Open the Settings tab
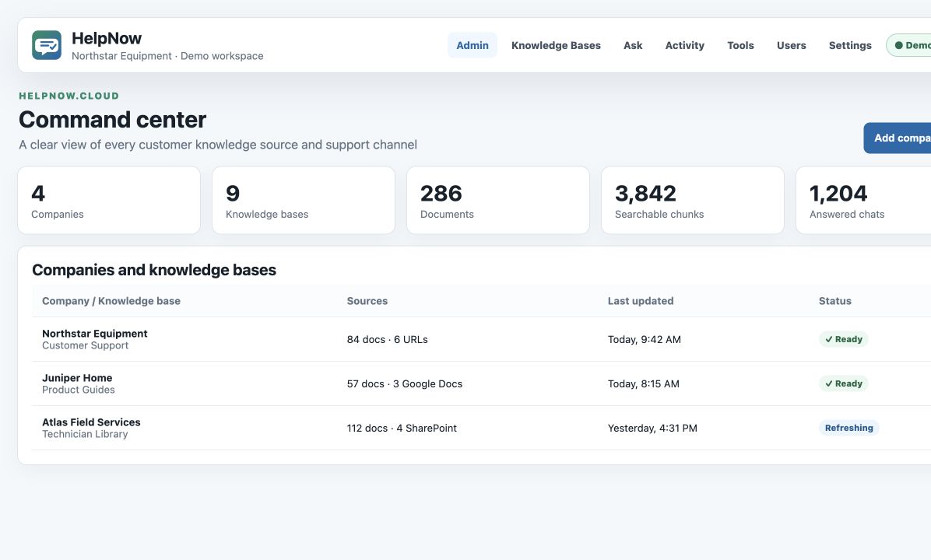 click(x=850, y=45)
